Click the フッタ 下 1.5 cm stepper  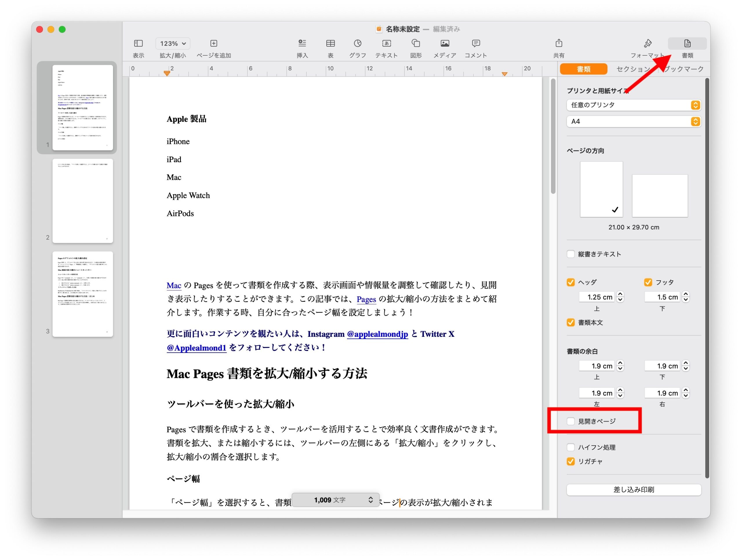click(685, 297)
